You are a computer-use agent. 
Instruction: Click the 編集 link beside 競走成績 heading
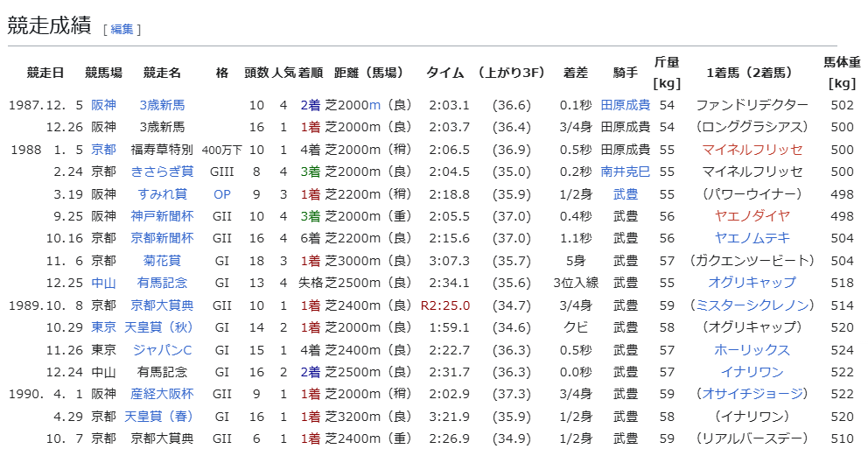122,29
